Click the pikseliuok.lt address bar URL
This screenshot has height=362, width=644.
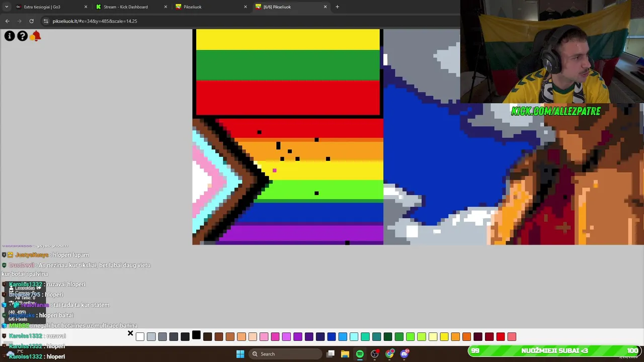(95, 21)
